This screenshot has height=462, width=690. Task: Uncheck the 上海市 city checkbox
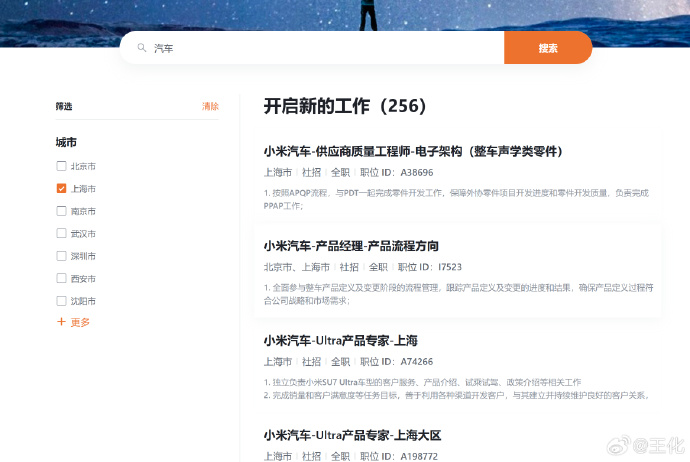coord(62,188)
